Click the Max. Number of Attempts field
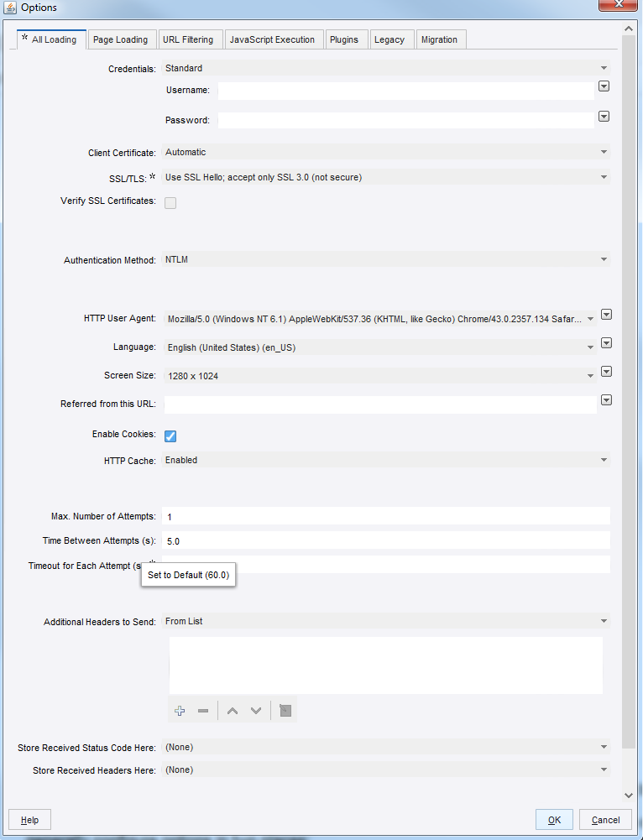Screen dimensions: 643x840 386,516
